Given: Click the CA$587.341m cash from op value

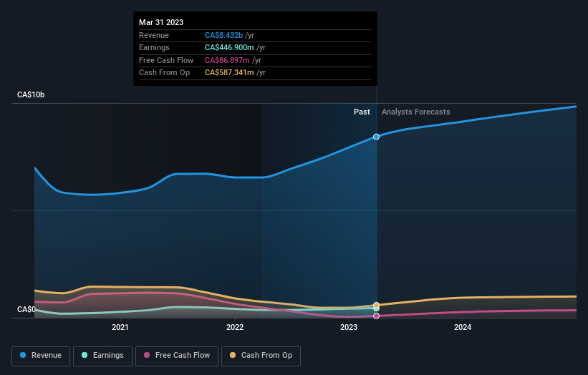Looking at the screenshot, I should click(x=229, y=73).
